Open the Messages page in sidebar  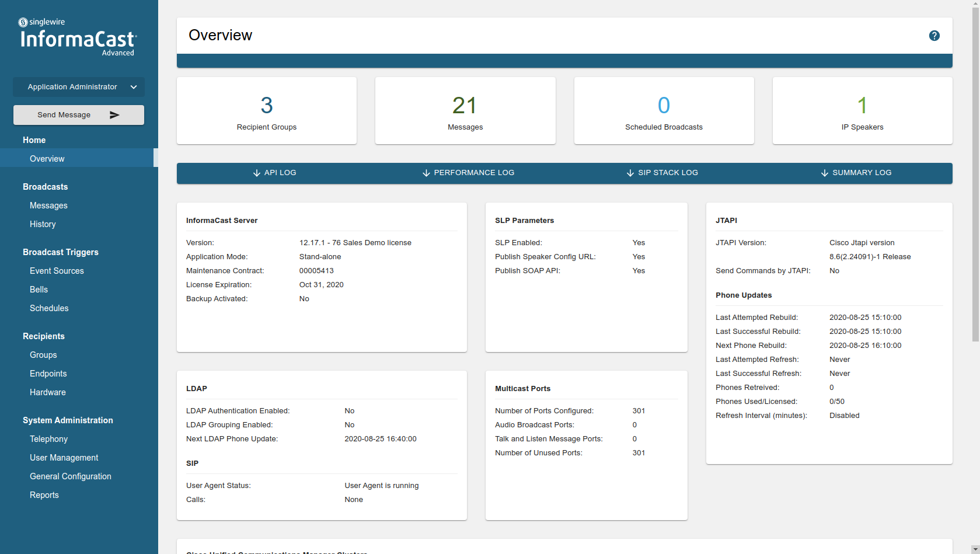[48, 205]
